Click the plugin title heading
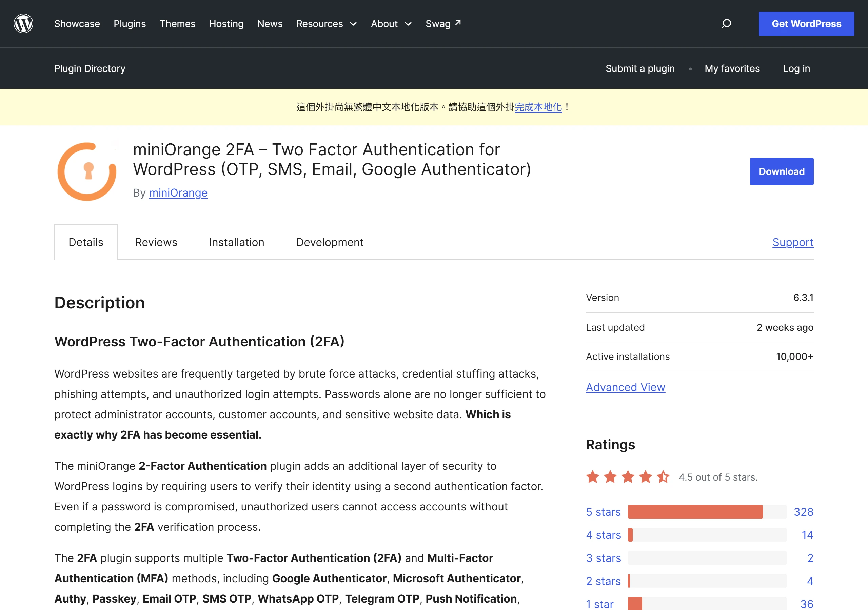 (332, 159)
